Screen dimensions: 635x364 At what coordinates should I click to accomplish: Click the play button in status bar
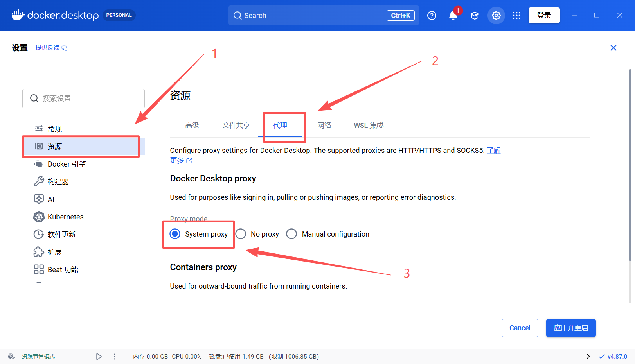[x=99, y=357]
